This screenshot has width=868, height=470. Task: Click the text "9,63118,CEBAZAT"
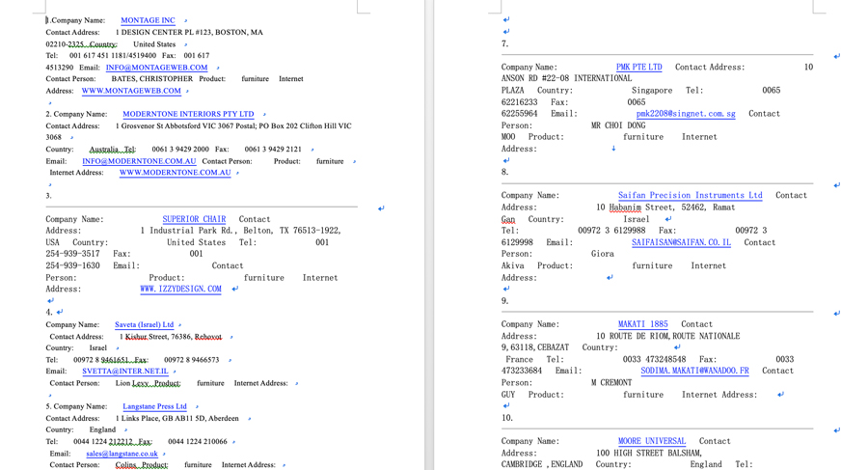[535, 347]
